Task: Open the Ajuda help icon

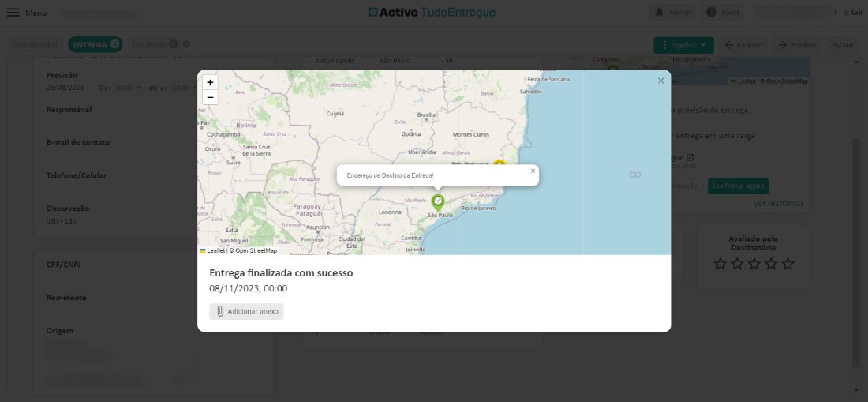Action: pos(723,13)
